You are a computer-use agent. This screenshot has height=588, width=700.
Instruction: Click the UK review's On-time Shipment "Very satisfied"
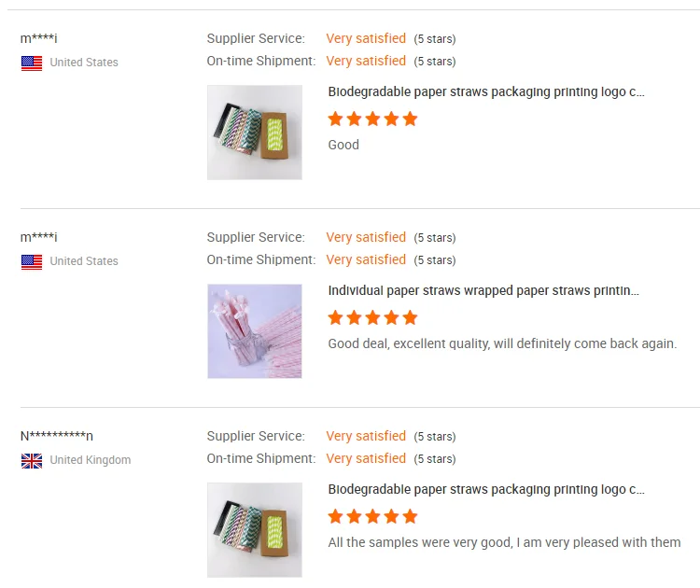[x=366, y=458]
